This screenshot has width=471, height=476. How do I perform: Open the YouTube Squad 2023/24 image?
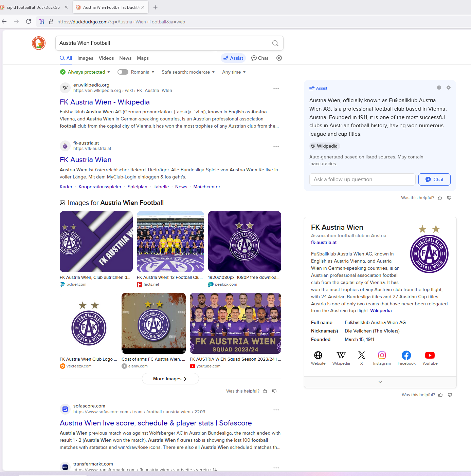tap(235, 323)
